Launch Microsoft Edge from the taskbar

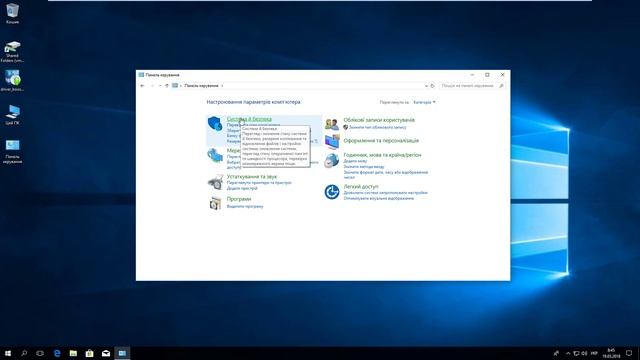[x=57, y=353]
